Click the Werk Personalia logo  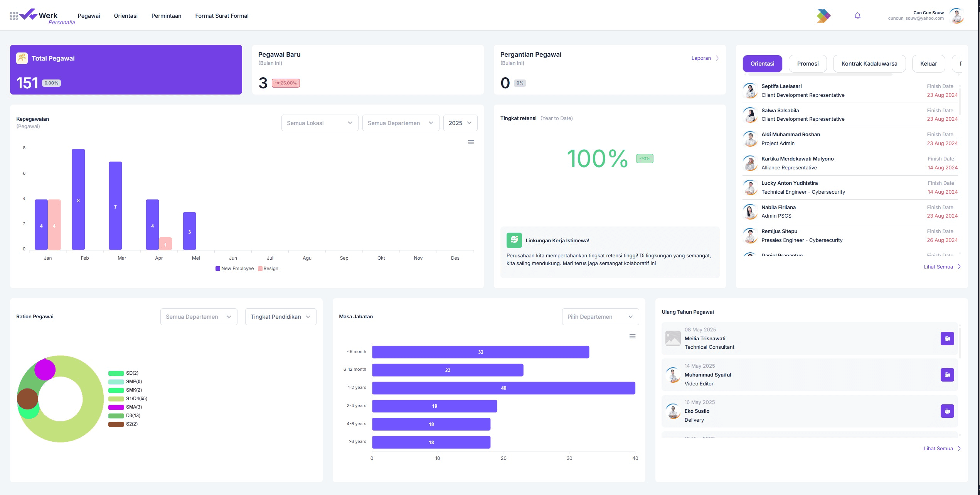click(47, 17)
